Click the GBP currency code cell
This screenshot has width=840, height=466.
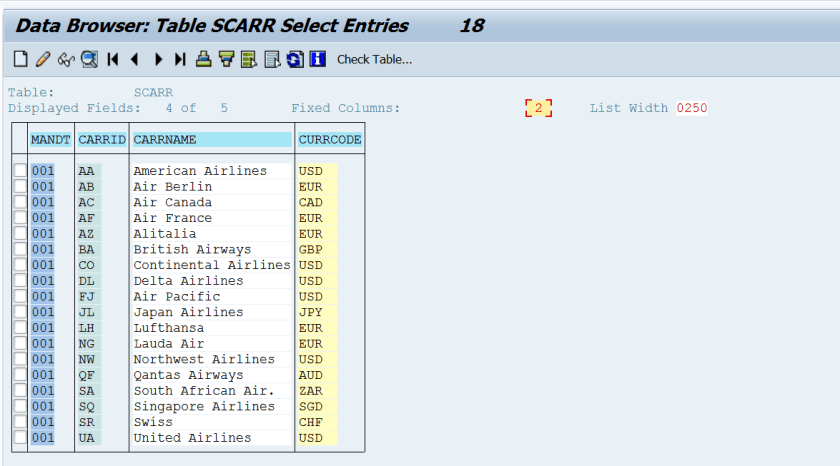[317, 250]
